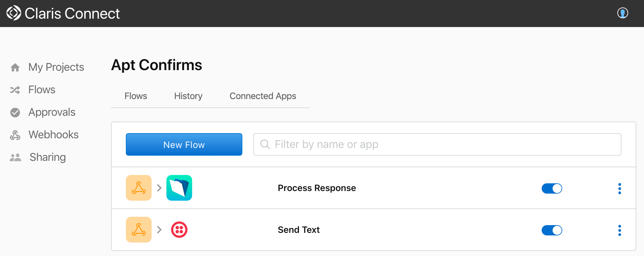Screen dimensions: 644x256
Task: Focus the Filter by name or app field
Action: tap(437, 144)
